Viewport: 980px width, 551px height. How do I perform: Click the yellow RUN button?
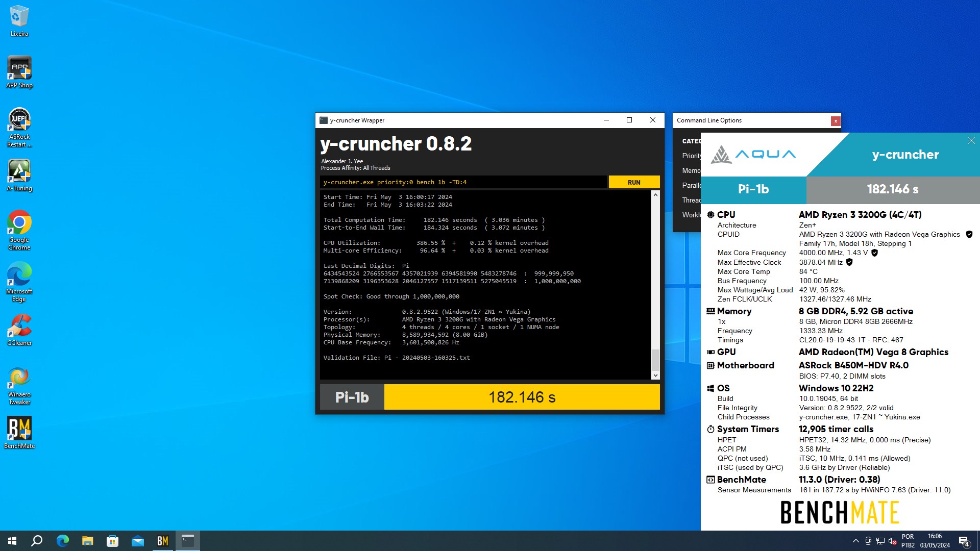pyautogui.click(x=634, y=182)
